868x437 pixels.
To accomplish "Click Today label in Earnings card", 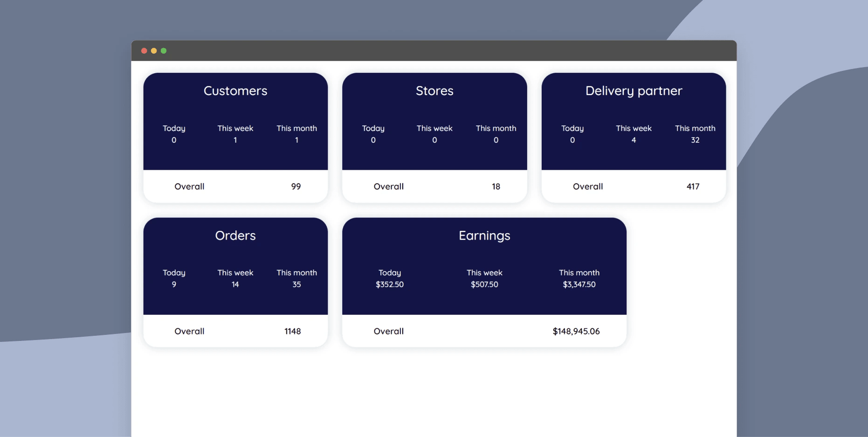I will [390, 273].
